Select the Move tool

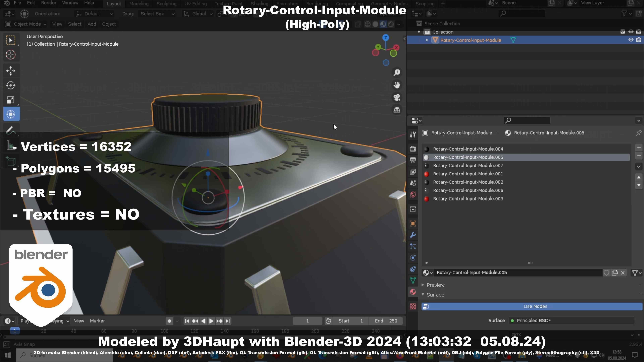pos(11,71)
